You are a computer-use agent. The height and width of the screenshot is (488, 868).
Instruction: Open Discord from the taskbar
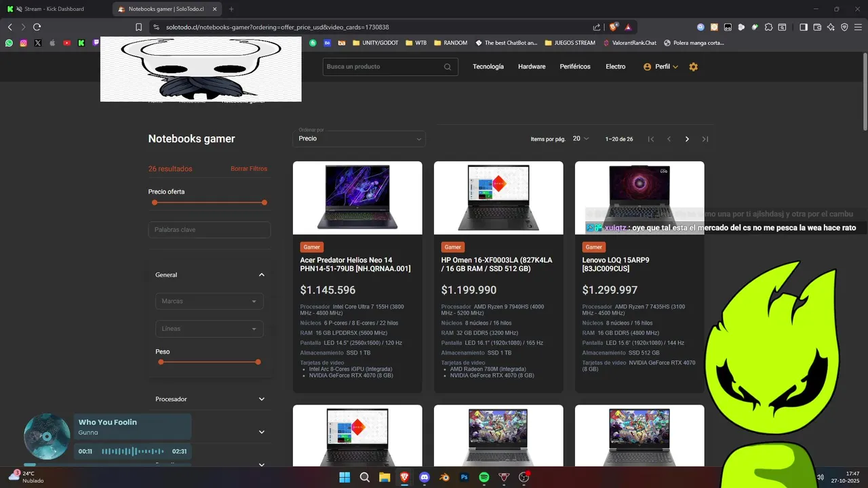(425, 477)
